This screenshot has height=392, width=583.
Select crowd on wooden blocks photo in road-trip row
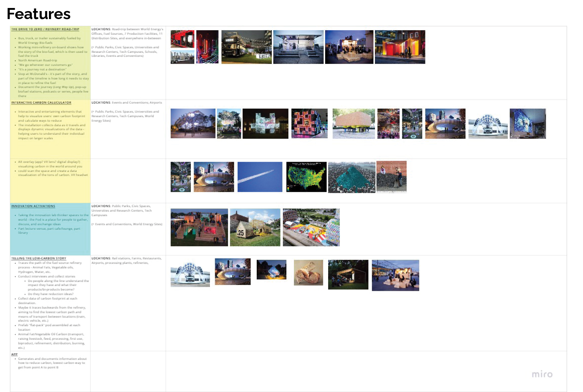coord(349,47)
